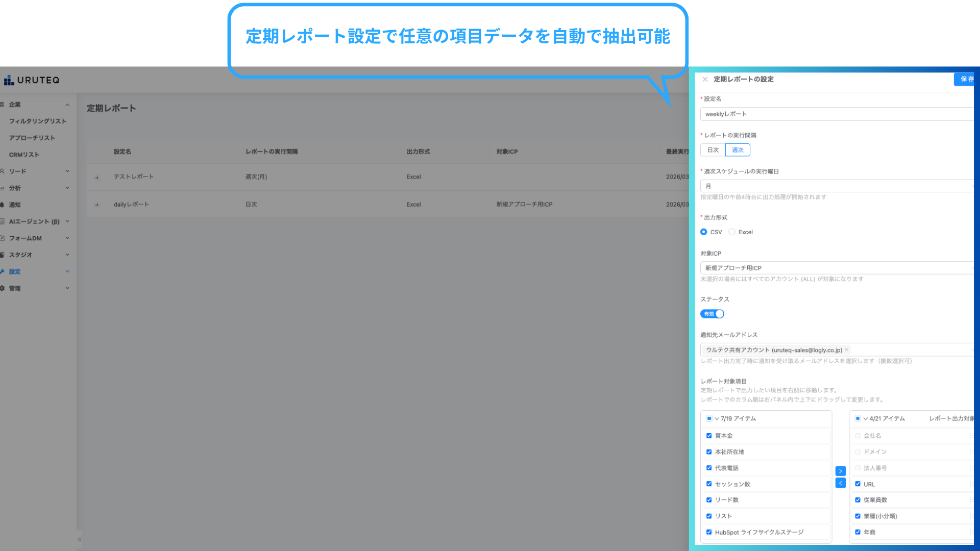Open the 実行曜日 weekday dropdown

tap(837, 186)
